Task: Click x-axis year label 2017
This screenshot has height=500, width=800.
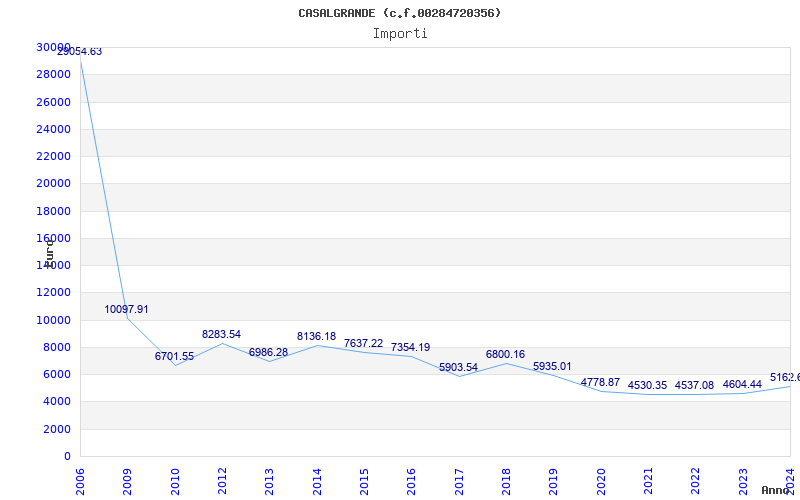Action: pos(459,482)
